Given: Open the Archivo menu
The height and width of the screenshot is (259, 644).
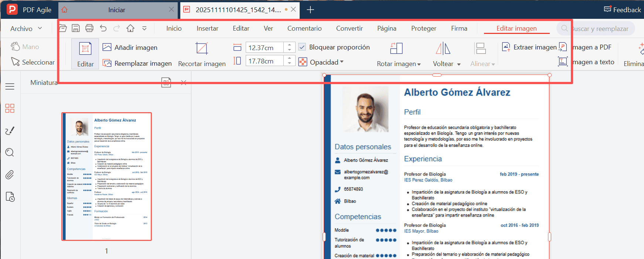Looking at the screenshot, I should click(26, 28).
